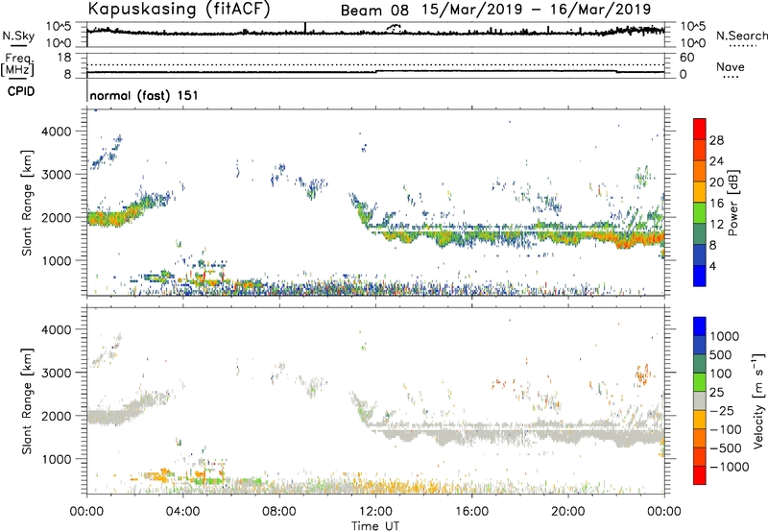Click the Velocity [m s-1] colorbar title

click(x=758, y=400)
